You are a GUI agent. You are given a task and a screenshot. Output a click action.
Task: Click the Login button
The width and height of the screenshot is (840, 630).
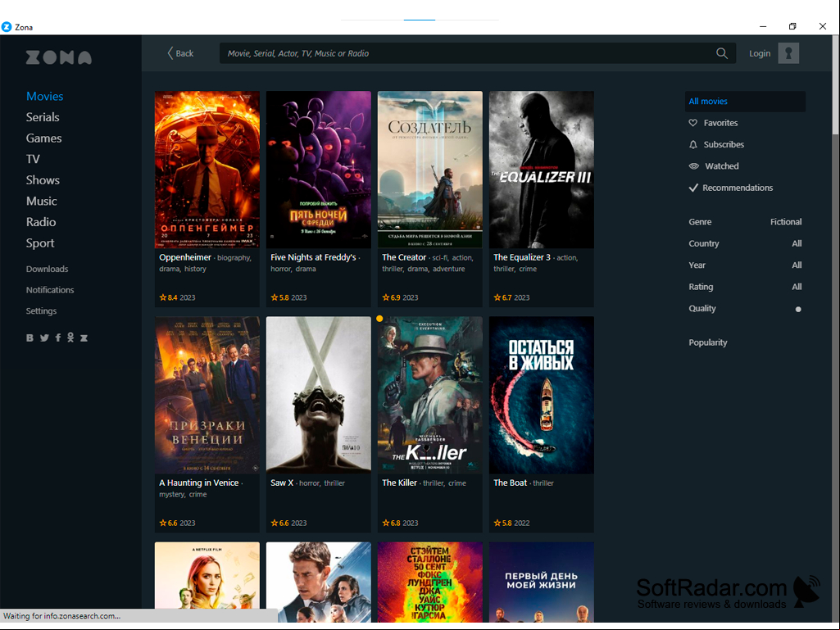760,53
